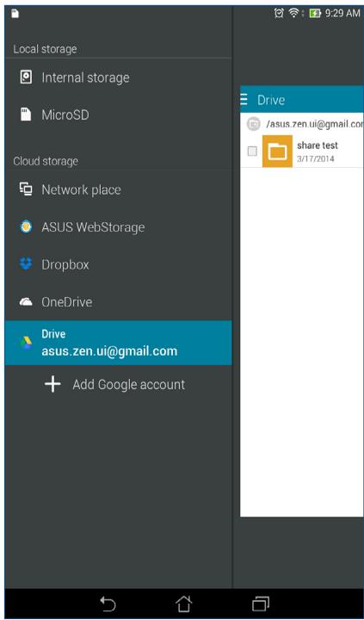
Task: Select Dropbox menu entry label
Action: tap(65, 264)
